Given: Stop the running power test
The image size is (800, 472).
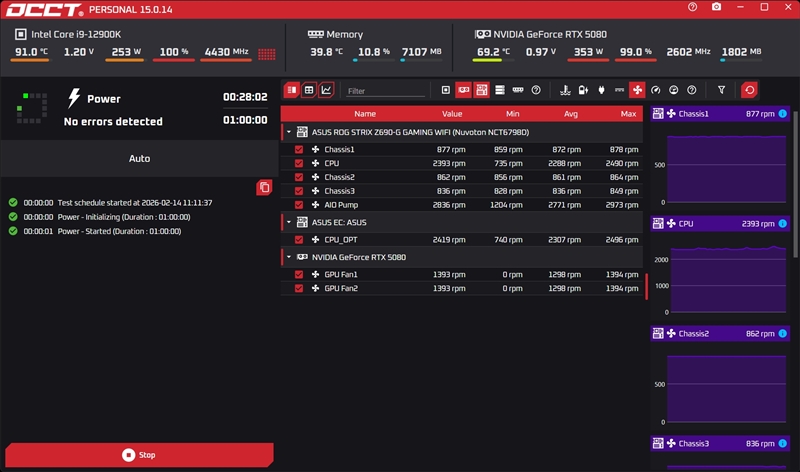Looking at the screenshot, I should pyautogui.click(x=139, y=455).
